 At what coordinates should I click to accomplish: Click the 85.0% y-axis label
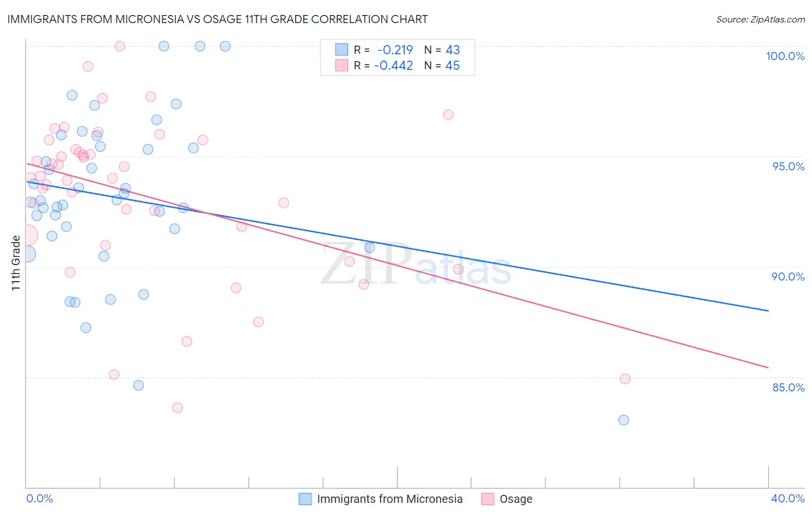(x=788, y=387)
